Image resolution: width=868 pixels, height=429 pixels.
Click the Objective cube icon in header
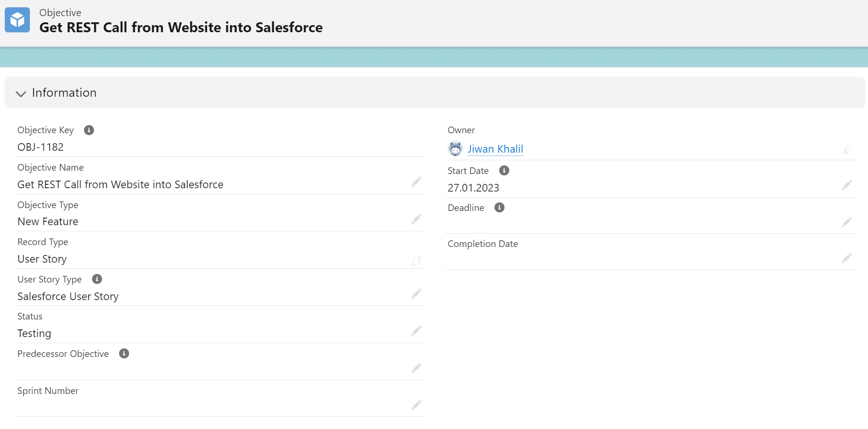point(17,20)
